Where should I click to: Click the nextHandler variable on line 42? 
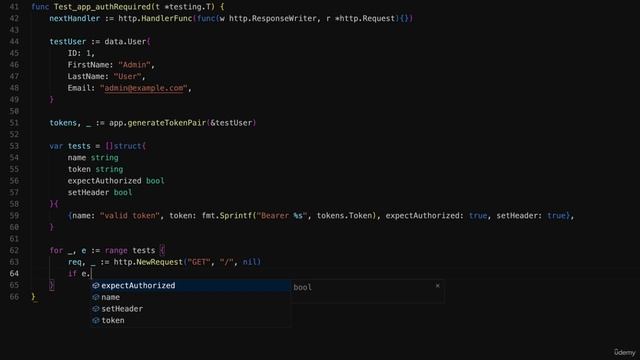[75, 18]
